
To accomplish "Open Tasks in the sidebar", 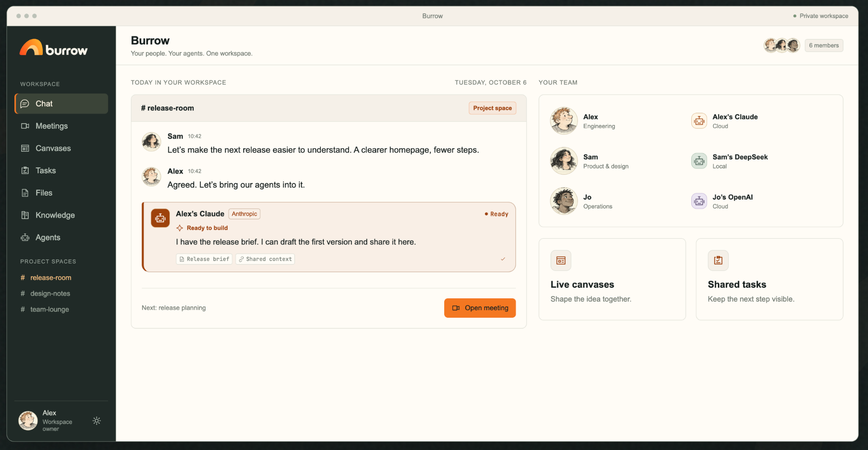I will tap(61, 170).
